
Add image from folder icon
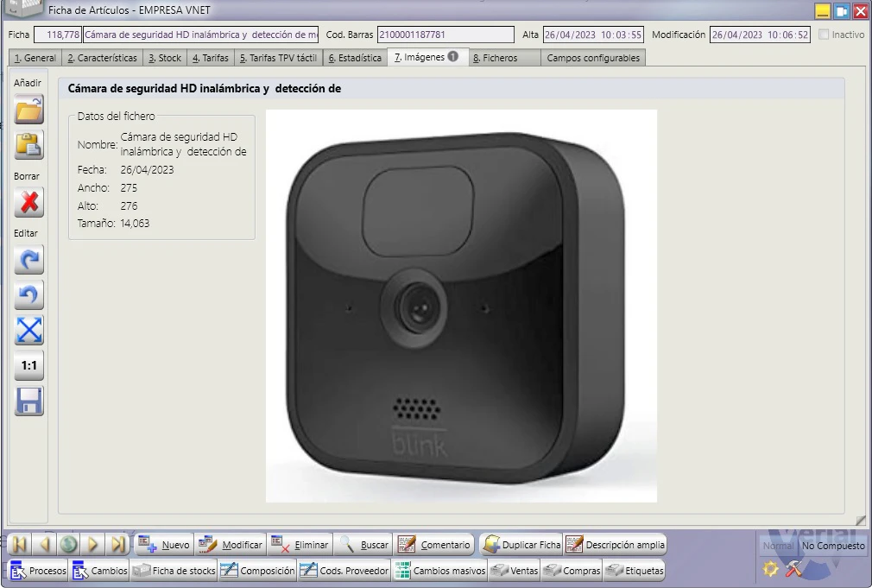pyautogui.click(x=28, y=110)
